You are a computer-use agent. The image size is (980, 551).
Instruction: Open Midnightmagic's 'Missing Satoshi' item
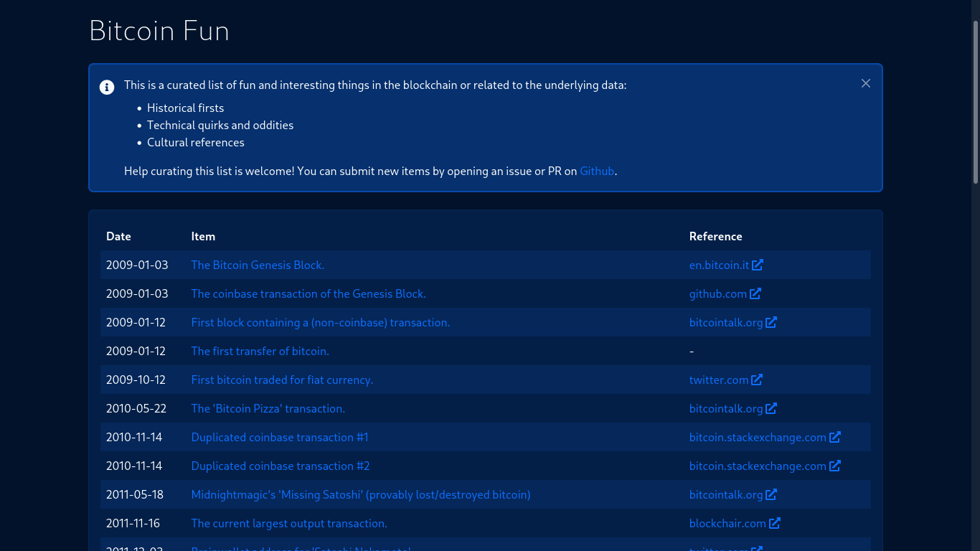point(361,494)
